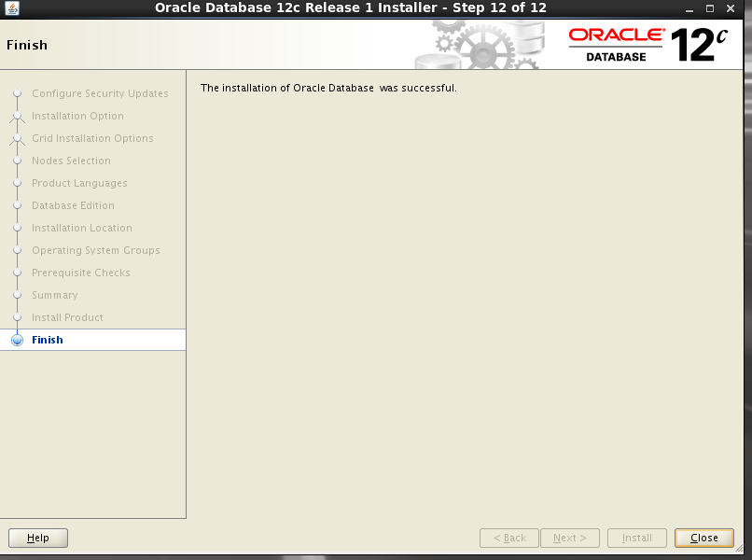Click the installation was successful message

pos(328,88)
